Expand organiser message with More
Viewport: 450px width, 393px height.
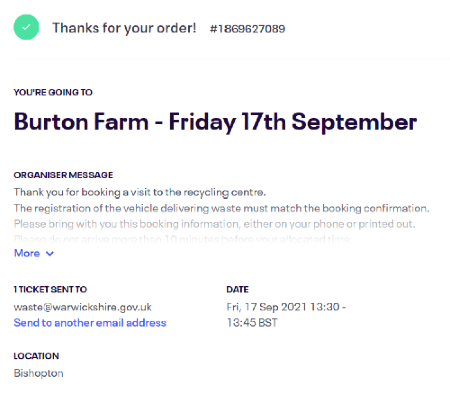(x=34, y=253)
